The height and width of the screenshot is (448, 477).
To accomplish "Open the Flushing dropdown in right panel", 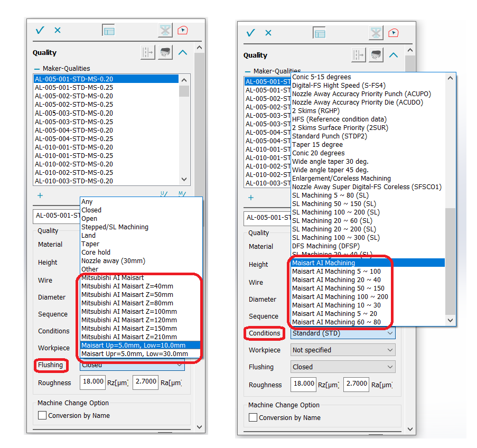I will point(343,367).
